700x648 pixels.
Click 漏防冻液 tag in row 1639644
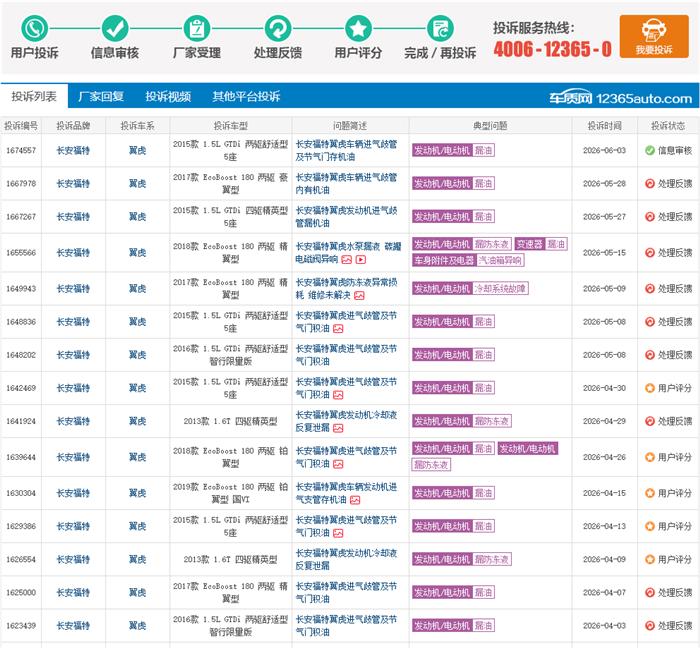(x=431, y=465)
